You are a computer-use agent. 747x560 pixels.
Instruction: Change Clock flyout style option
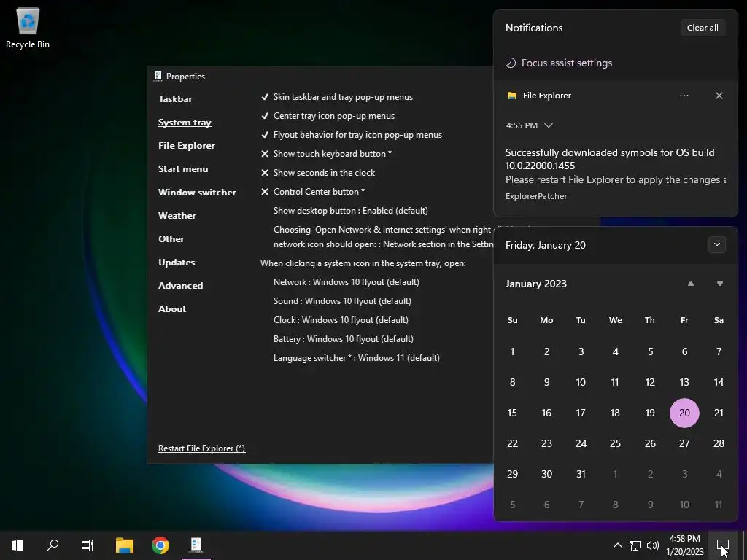click(x=341, y=320)
